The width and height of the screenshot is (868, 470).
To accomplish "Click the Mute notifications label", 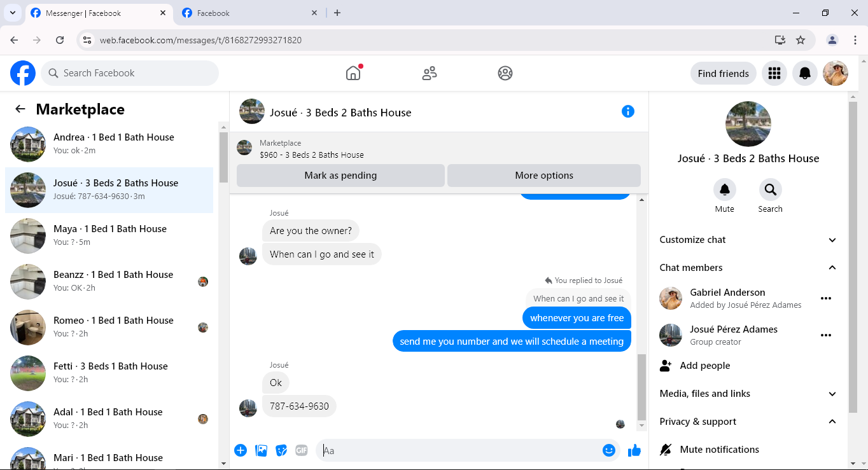I will click(x=720, y=450).
